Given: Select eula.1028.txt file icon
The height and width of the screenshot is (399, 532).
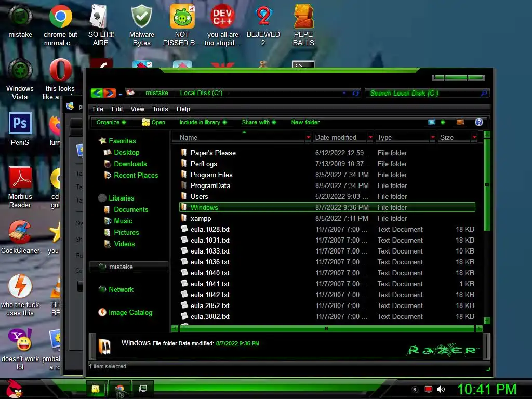Looking at the screenshot, I should (x=184, y=229).
